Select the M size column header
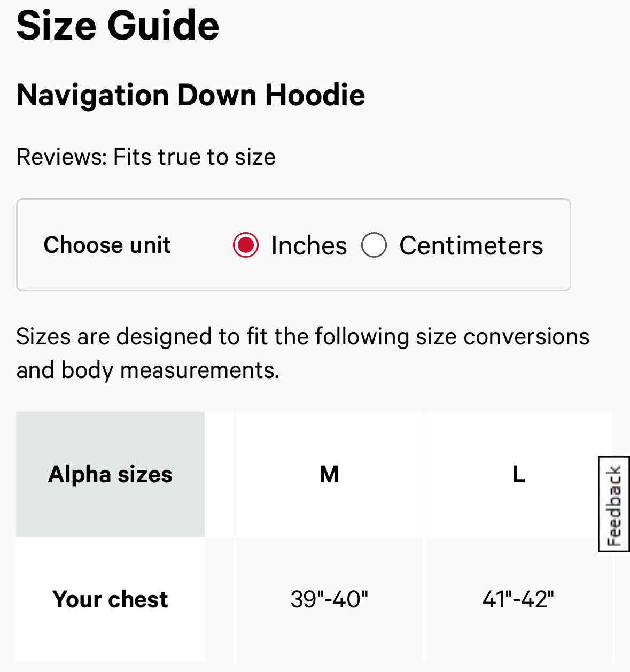Screen dimensions: 630x672 (x=330, y=474)
